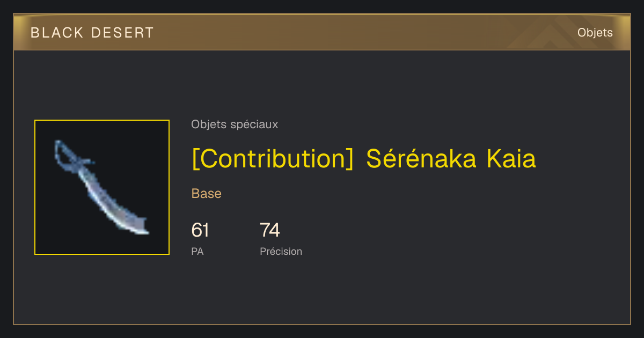Click the BLACK DESERT header title
Viewport: 644px width, 338px height.
pos(92,33)
